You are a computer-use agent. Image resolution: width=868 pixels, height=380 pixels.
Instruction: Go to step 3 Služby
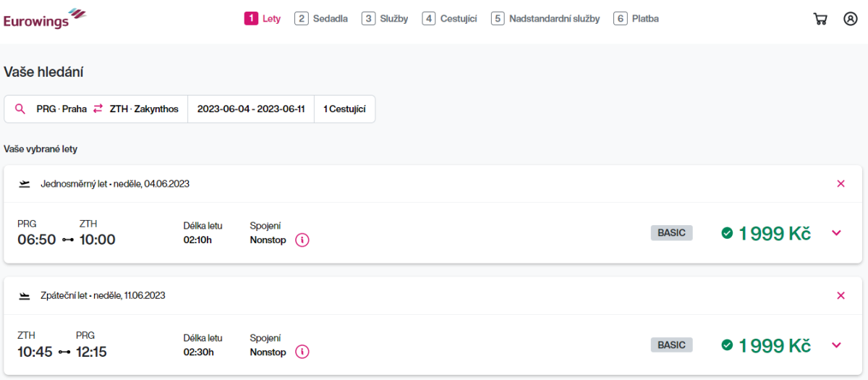385,19
